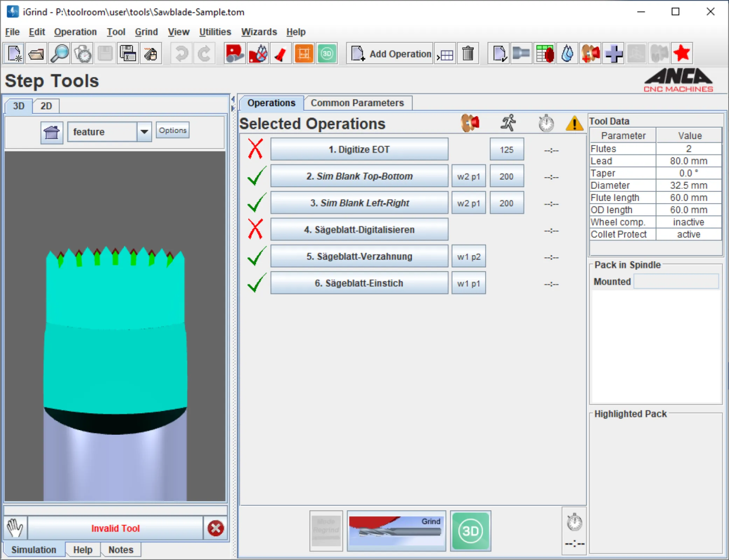729x560 pixels.
Task: Toggle the red X for Sägeblatt-Digitalisieren
Action: pos(255,229)
